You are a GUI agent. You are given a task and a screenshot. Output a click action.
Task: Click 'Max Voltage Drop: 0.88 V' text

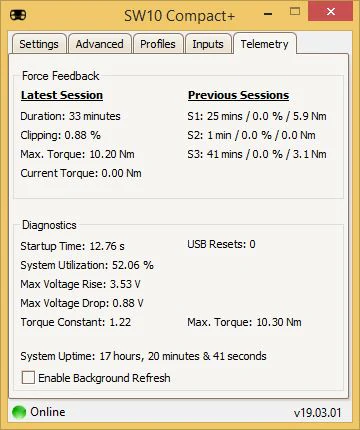pos(82,303)
